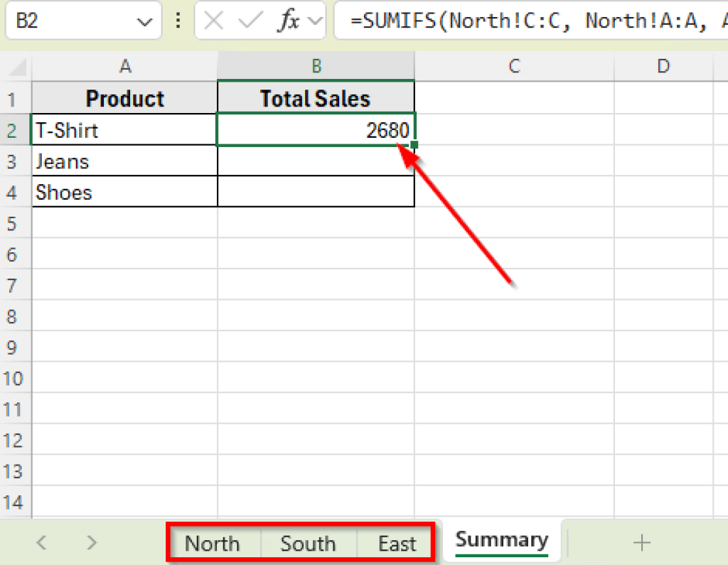Select row 14 header

point(16,502)
